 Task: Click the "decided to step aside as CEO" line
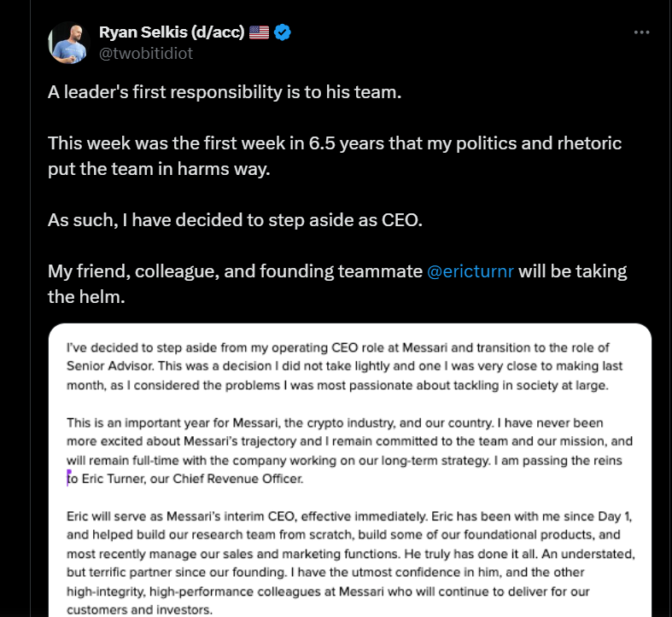235,220
